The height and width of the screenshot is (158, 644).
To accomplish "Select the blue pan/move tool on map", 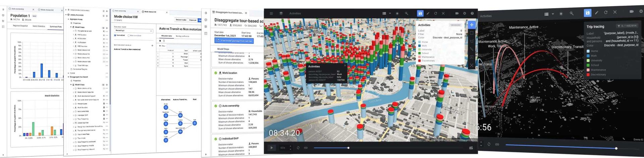I will (x=472, y=25).
